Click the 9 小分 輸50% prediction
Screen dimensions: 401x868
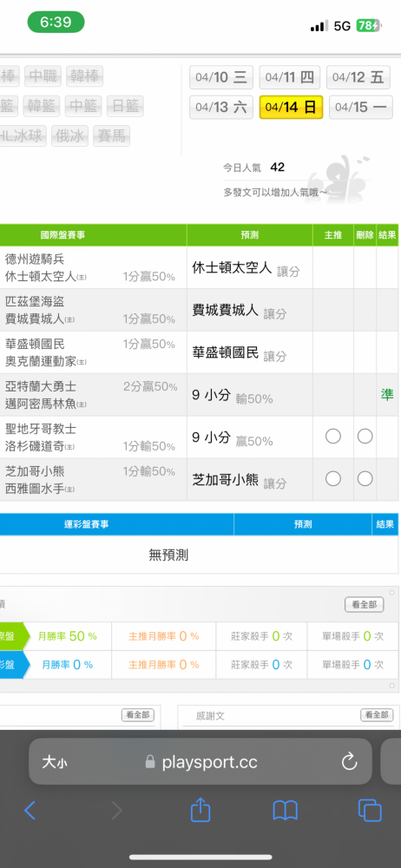click(x=232, y=396)
